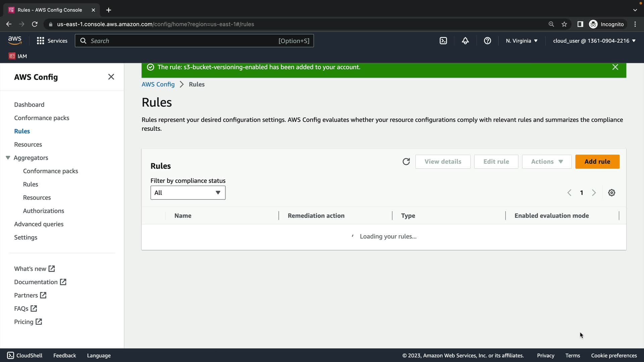
Task: Bookmark this page with the star icon
Action: [564, 24]
